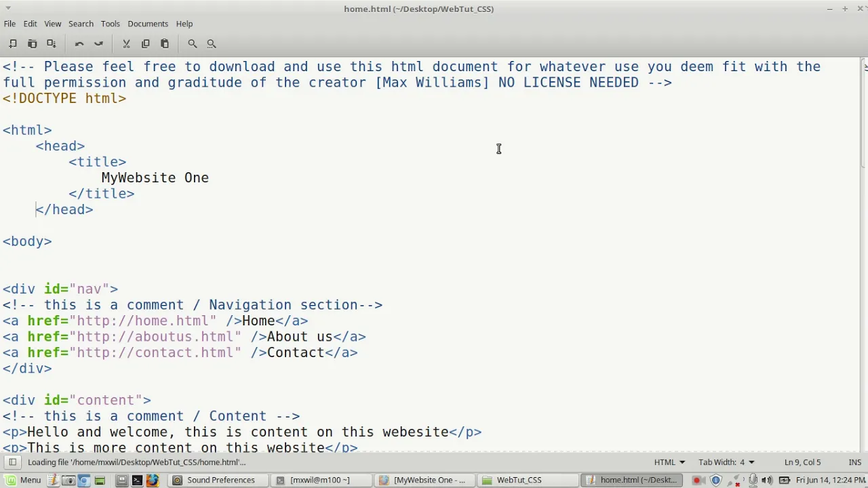
Task: Launch the blue browser icon in panel
Action: (83, 480)
